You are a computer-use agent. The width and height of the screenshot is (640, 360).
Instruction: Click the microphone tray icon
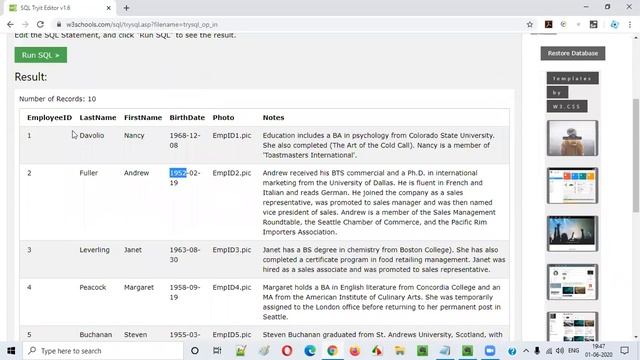(537, 351)
